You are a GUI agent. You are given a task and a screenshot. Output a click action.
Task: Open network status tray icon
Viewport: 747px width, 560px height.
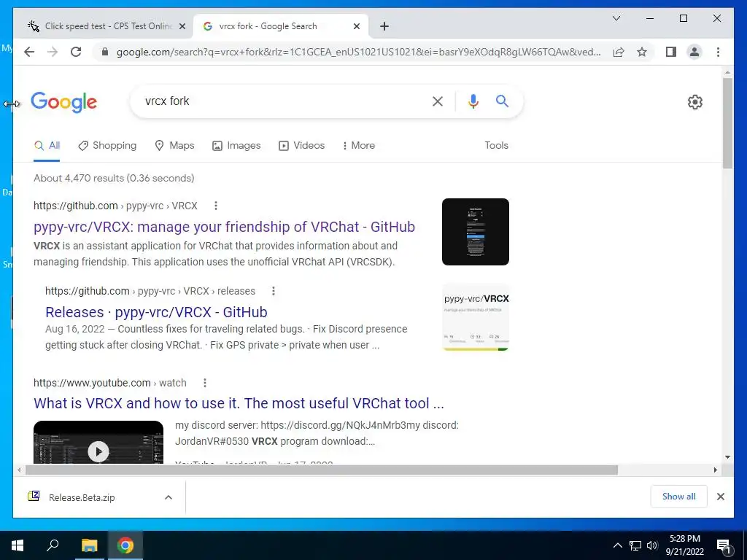[x=635, y=545]
